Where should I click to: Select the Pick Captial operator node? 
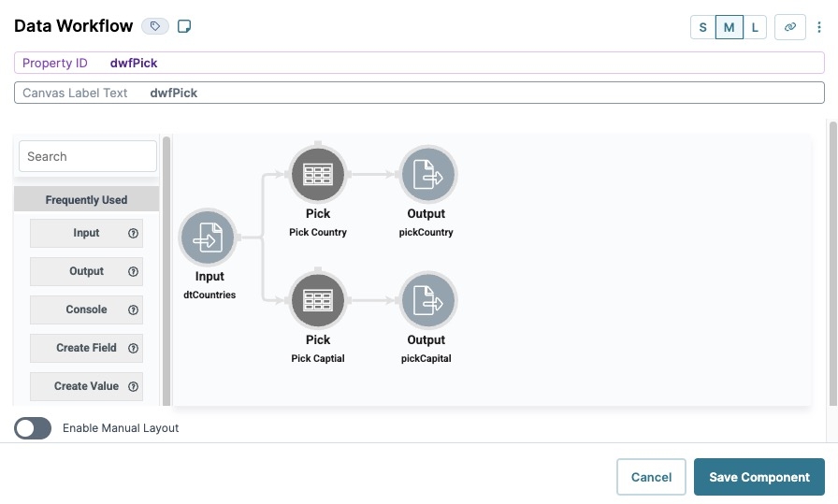318,300
